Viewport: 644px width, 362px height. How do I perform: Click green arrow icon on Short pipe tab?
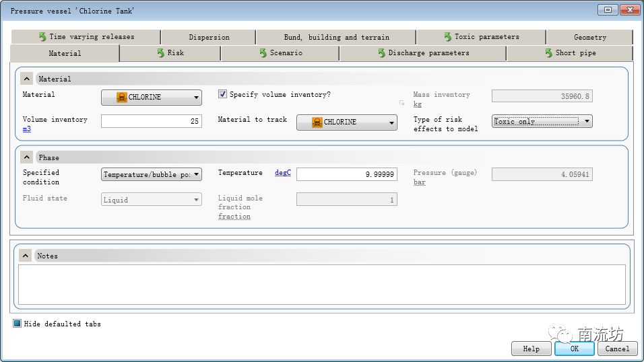[549, 52]
